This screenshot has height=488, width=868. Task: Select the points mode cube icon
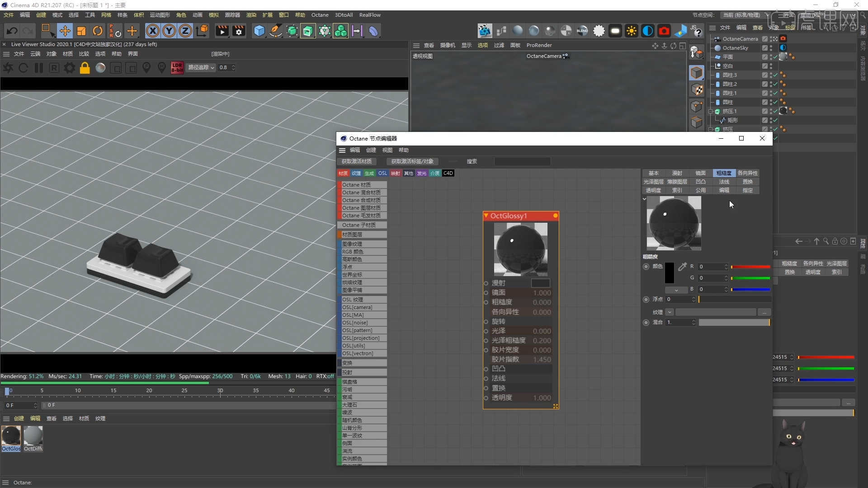tap(697, 106)
